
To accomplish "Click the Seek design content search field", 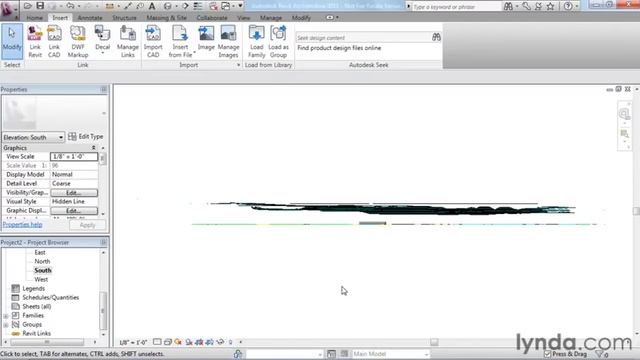I will [363, 38].
